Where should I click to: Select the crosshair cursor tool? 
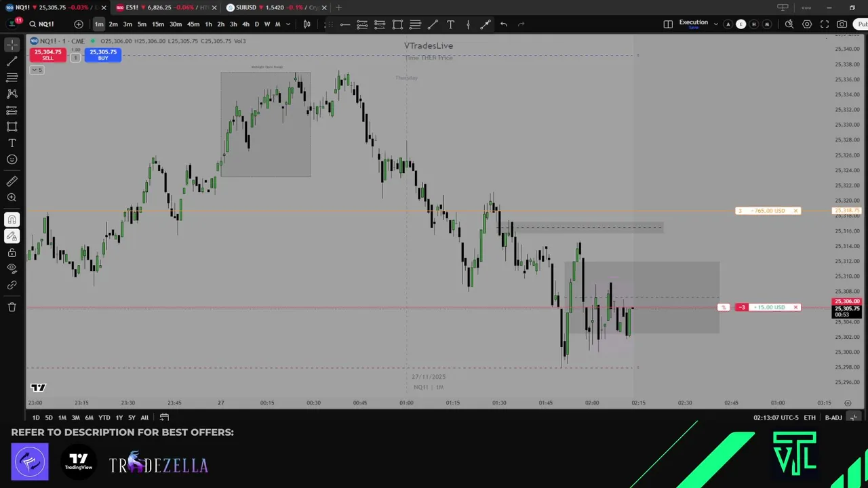tap(12, 45)
